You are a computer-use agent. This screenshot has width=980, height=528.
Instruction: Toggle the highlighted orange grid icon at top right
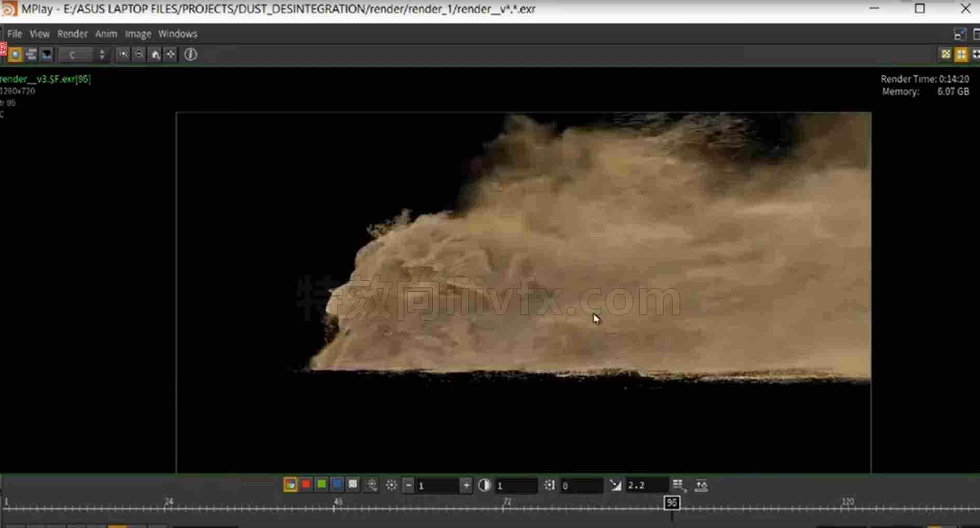coord(961,55)
